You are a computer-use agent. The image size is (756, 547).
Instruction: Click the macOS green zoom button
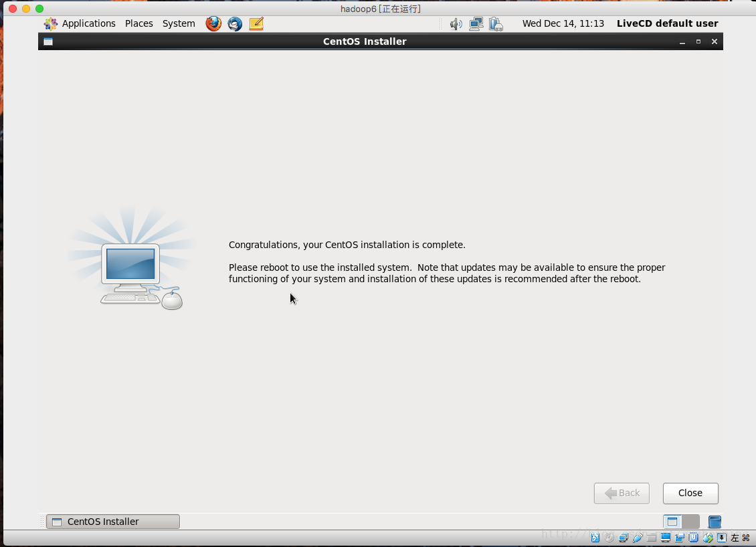pos(39,9)
